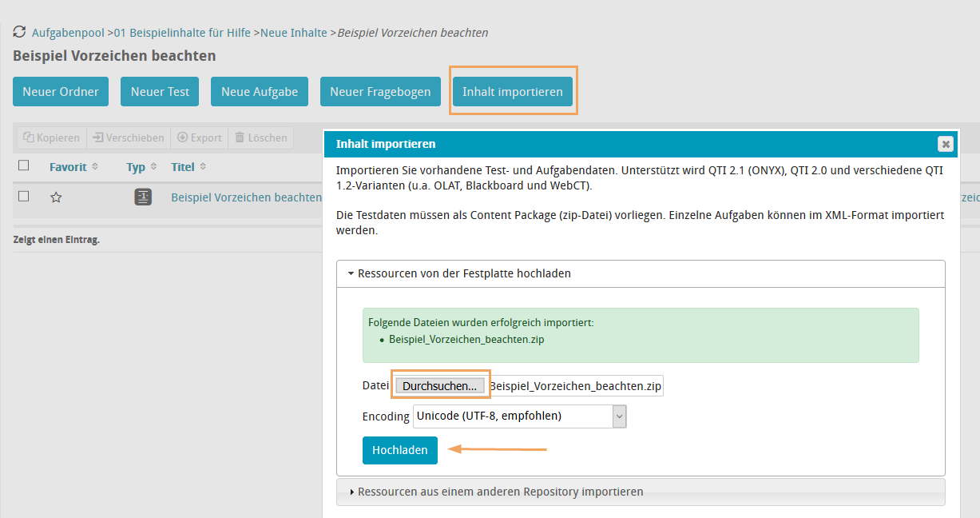Toggle the select-all checkbox in table header
This screenshot has width=980, height=518.
pyautogui.click(x=24, y=165)
